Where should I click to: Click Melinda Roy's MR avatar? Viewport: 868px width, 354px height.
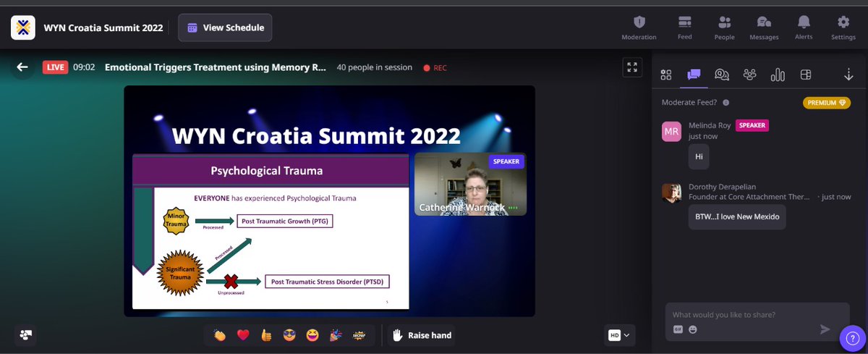[x=671, y=132]
